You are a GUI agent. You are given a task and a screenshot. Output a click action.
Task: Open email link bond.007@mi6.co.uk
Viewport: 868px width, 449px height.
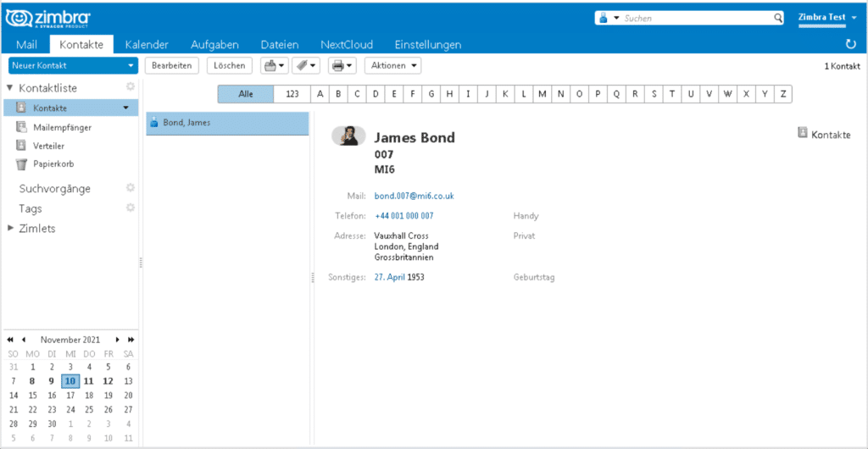tap(415, 196)
